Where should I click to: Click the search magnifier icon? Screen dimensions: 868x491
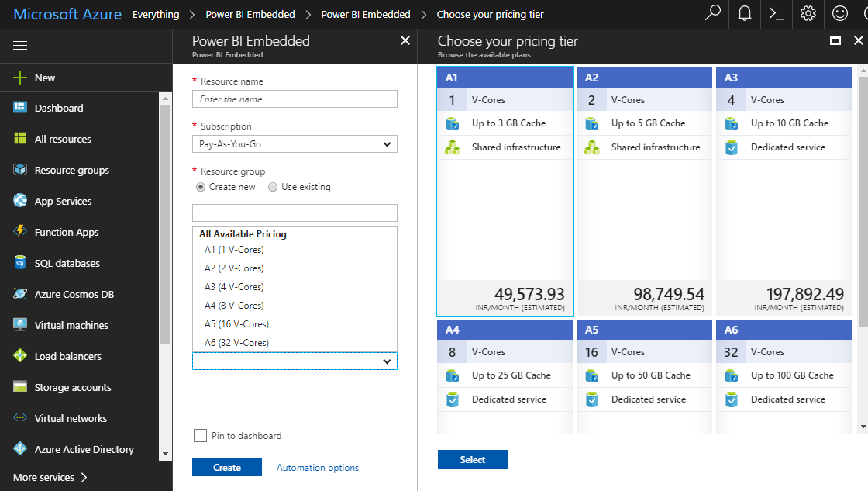713,13
